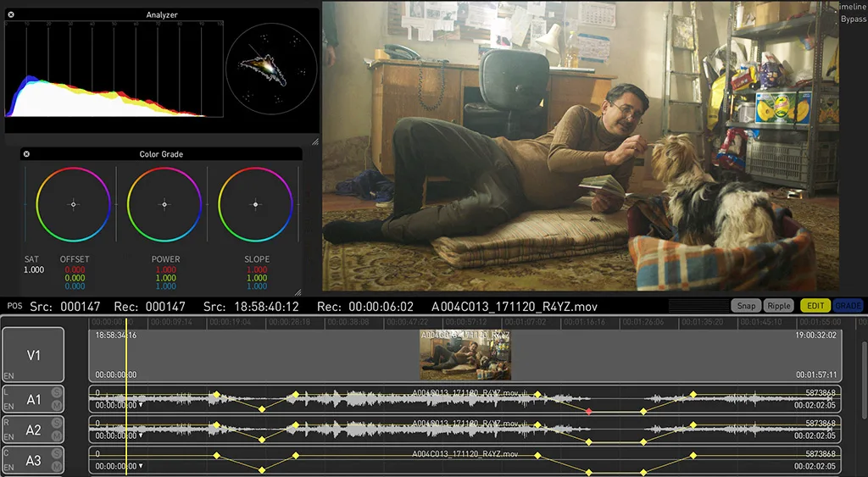The width and height of the screenshot is (868, 477).
Task: Open the A3 timecode dropdown arrow
Action: 141,466
